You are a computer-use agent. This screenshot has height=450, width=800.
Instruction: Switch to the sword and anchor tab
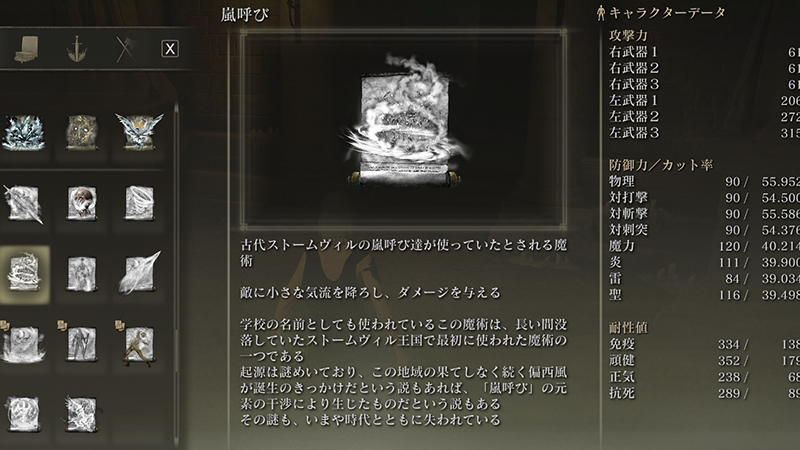click(x=77, y=49)
